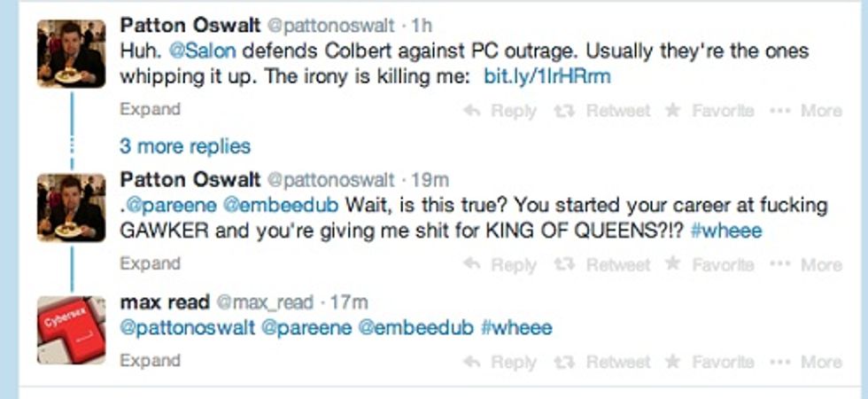The width and height of the screenshot is (868, 399).
Task: Favorite max read's #wheee tweet
Action: (709, 362)
